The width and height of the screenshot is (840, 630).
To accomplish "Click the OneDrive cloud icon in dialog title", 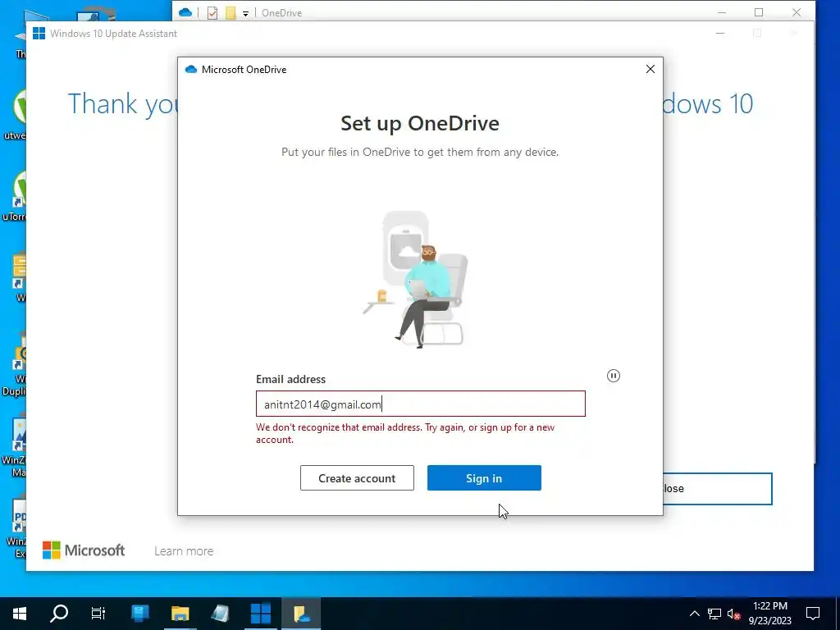I will 190,69.
